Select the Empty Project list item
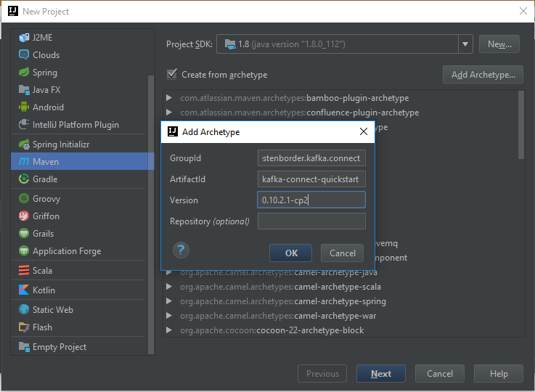This screenshot has height=392, width=535. click(x=60, y=347)
